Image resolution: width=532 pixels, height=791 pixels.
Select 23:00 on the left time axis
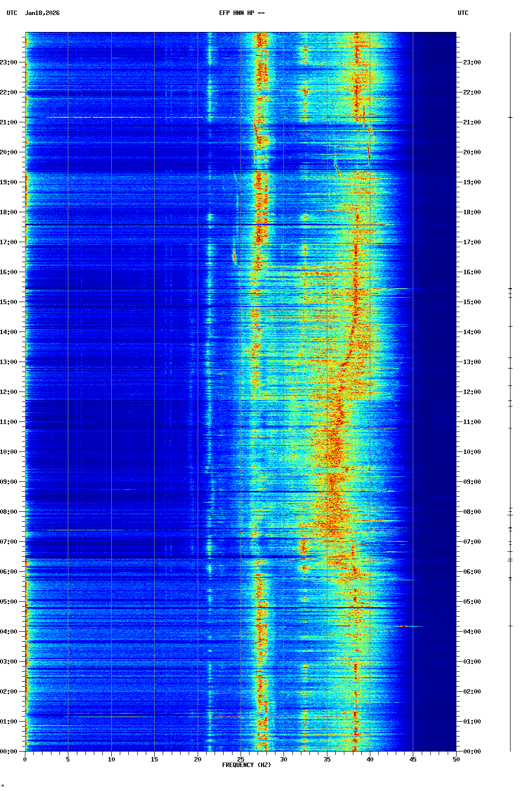[9, 62]
